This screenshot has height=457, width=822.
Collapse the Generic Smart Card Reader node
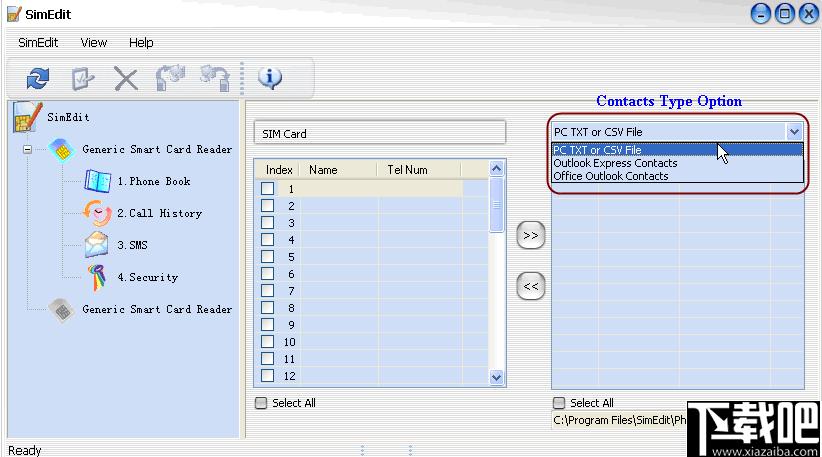point(27,149)
